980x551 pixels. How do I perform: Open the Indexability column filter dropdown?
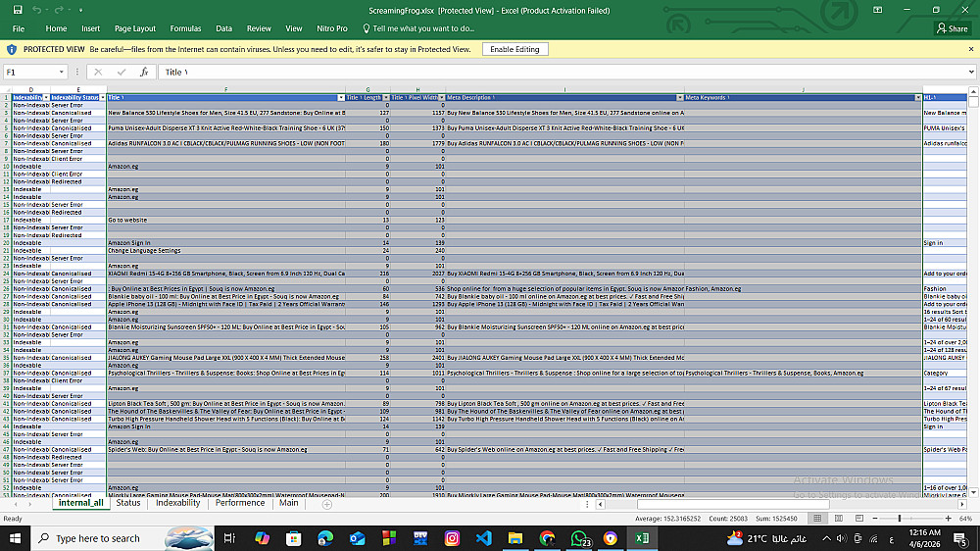[46, 98]
